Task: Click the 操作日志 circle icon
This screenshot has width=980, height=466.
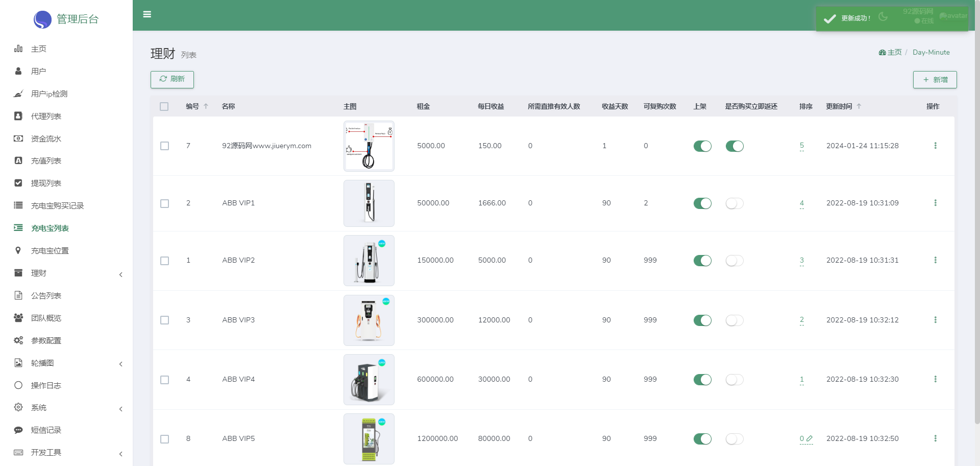Action: pyautogui.click(x=18, y=385)
